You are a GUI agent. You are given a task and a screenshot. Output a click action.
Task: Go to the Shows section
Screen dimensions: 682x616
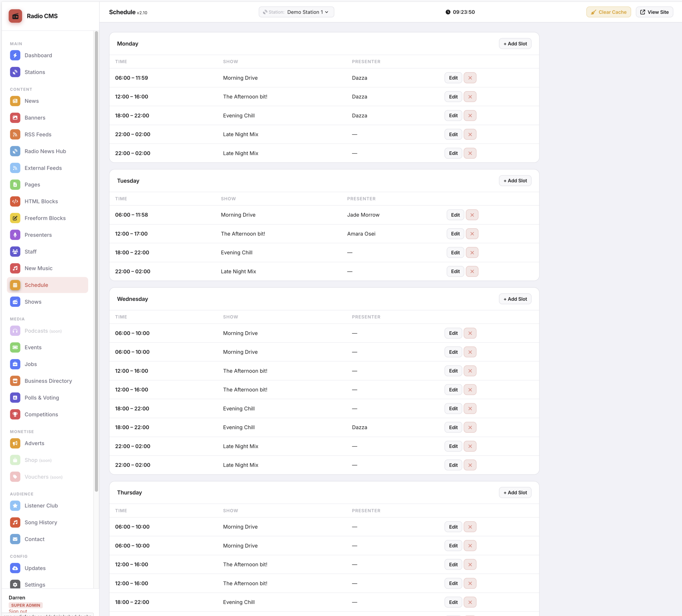(x=33, y=301)
